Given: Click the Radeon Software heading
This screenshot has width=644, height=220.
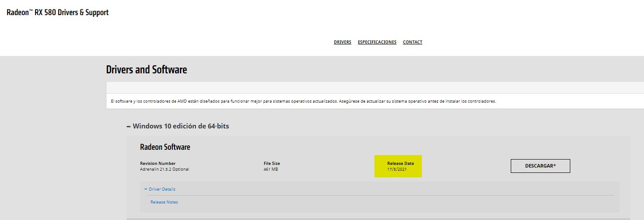Looking at the screenshot, I should (x=165, y=147).
